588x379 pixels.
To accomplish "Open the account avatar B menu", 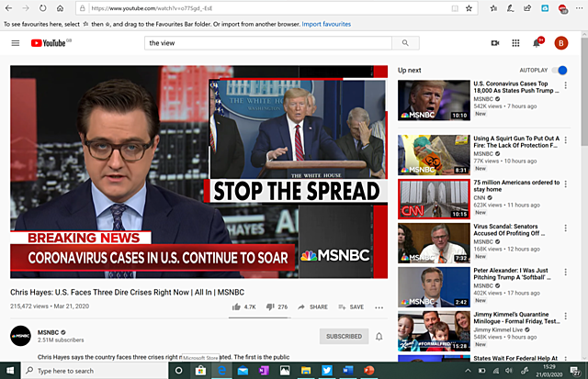I will point(561,43).
